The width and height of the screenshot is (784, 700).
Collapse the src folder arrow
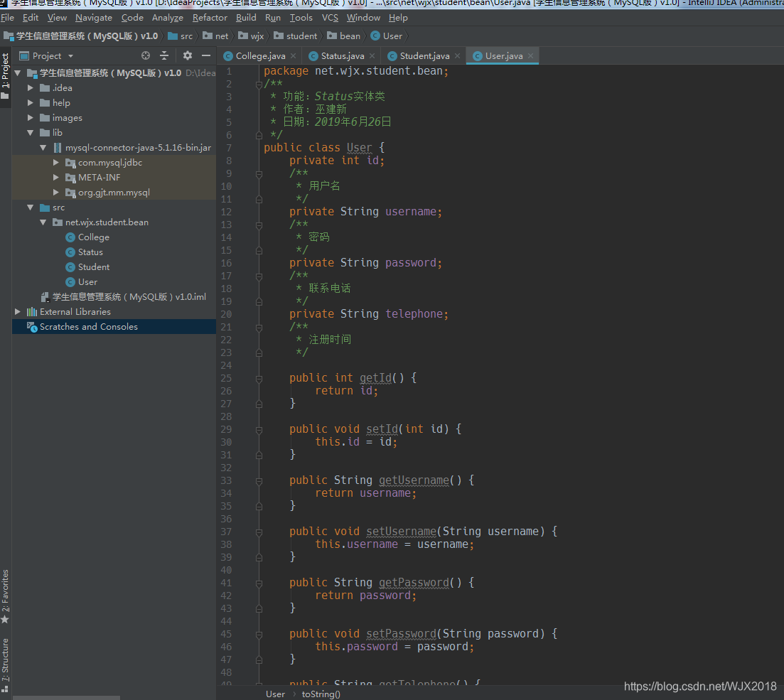31,208
